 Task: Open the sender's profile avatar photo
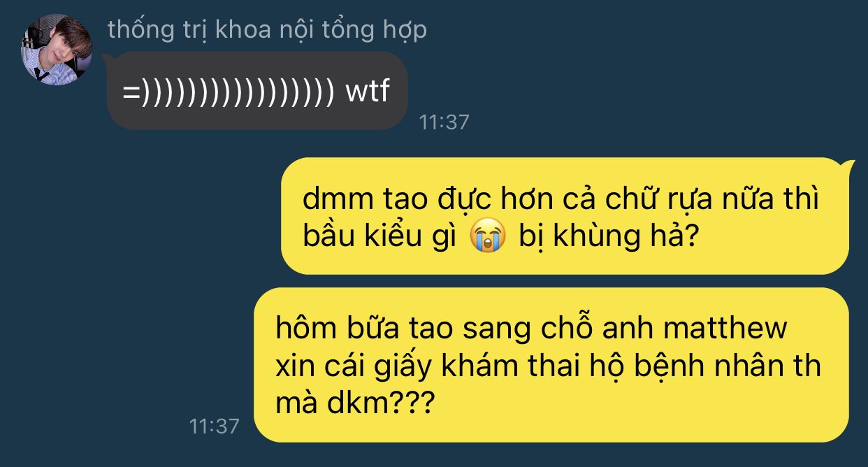(57, 50)
